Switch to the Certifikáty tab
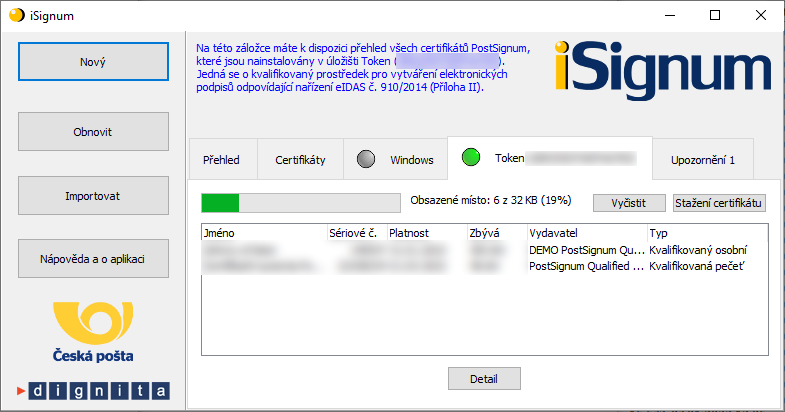 click(x=300, y=160)
